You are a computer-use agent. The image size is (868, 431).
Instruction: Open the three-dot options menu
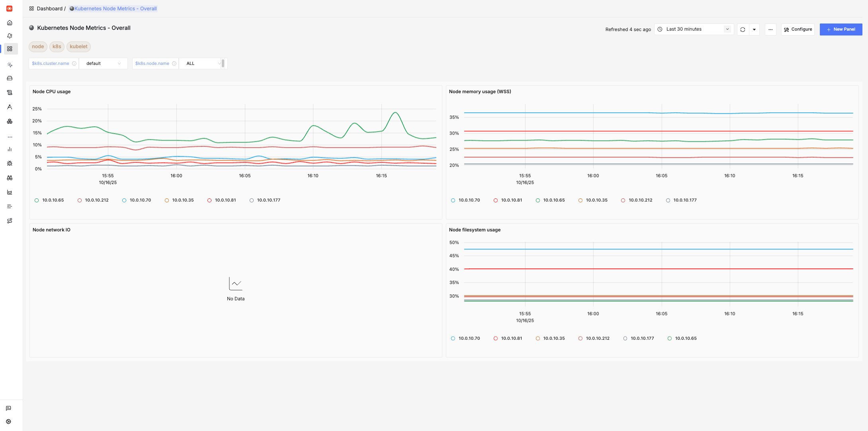(x=770, y=29)
